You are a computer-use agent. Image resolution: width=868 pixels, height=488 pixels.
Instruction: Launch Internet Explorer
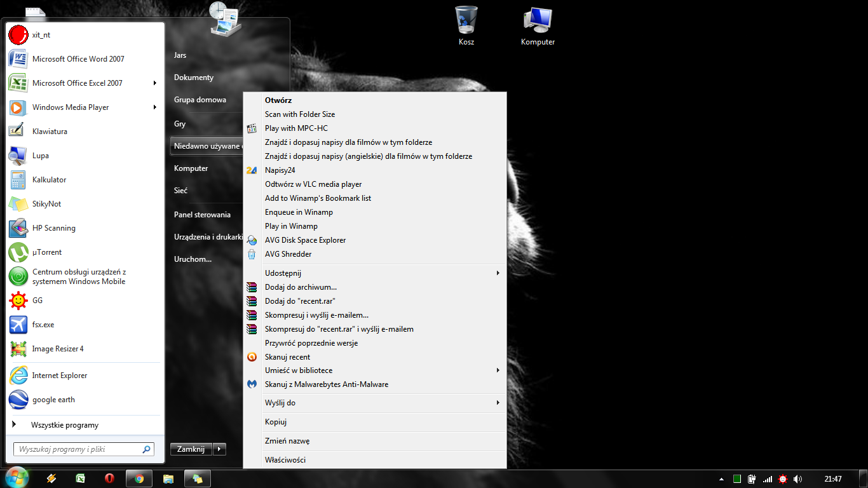coord(85,376)
